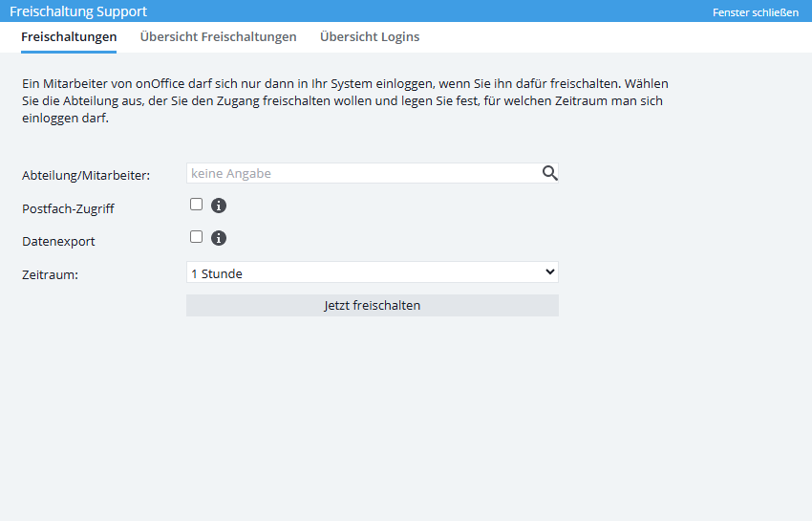The width and height of the screenshot is (812, 521).
Task: Click the magnifier search icon in Abteilung/Mitarbeiter field
Action: coord(549,173)
